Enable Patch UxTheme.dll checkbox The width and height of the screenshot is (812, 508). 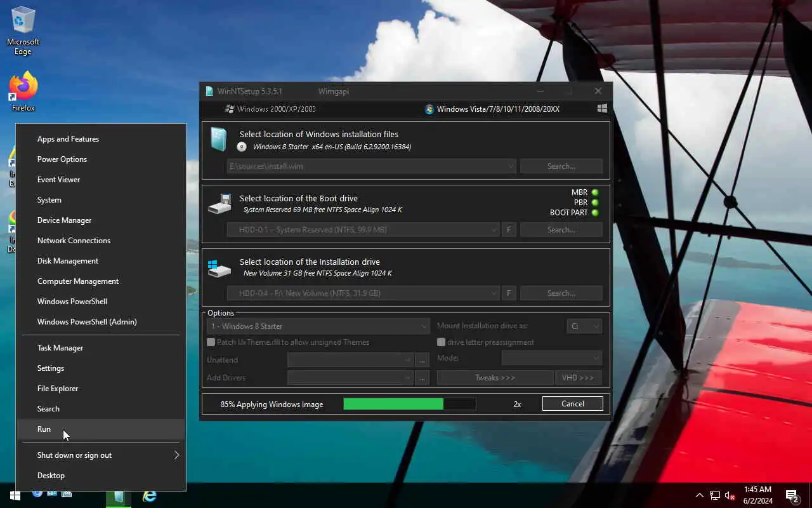tap(211, 342)
